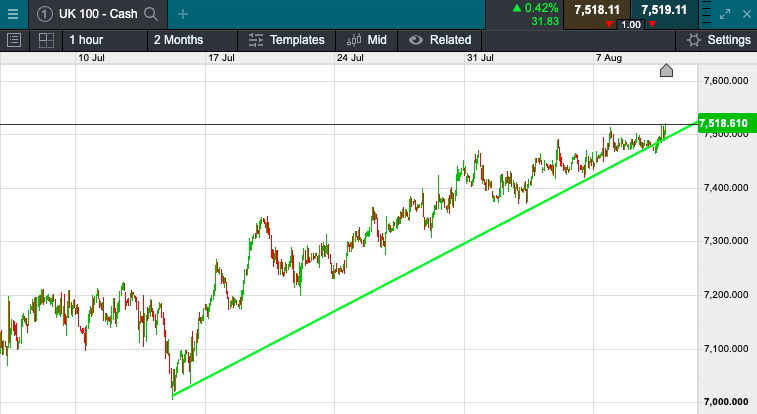Click the 7,600.000 price axis label

(x=726, y=81)
